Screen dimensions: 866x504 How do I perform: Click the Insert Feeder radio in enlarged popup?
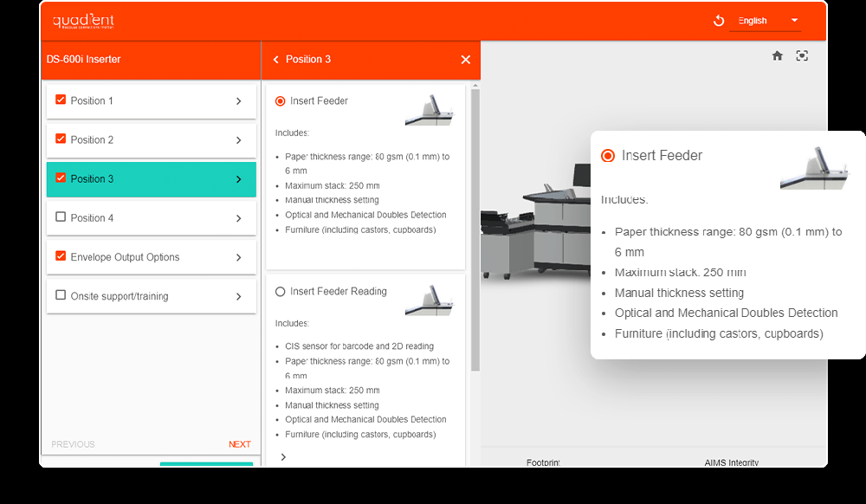tap(608, 156)
